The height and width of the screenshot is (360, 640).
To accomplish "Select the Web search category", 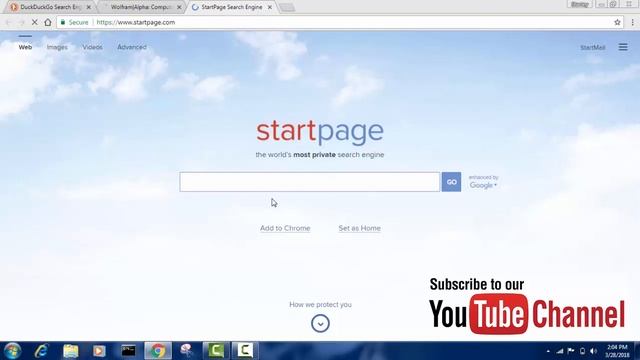I will click(25, 47).
